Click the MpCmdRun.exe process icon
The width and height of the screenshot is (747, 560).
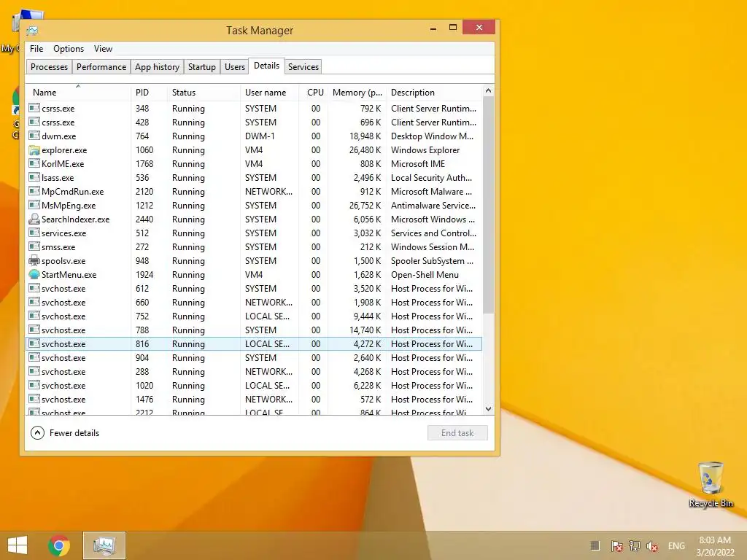(x=34, y=192)
